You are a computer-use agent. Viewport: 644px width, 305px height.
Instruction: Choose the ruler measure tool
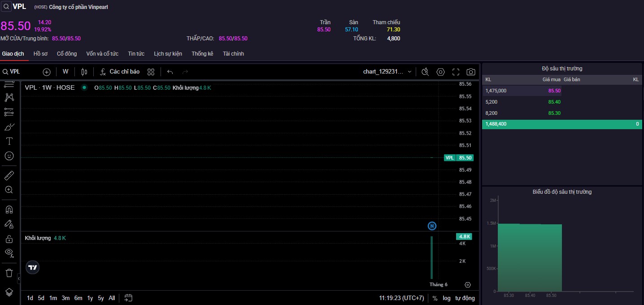point(9,175)
